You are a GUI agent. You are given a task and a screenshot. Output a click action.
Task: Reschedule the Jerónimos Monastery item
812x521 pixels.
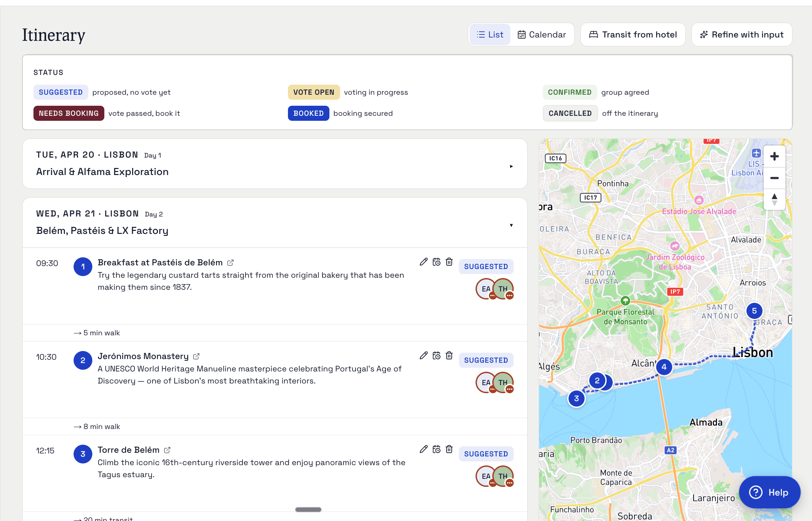(x=436, y=356)
